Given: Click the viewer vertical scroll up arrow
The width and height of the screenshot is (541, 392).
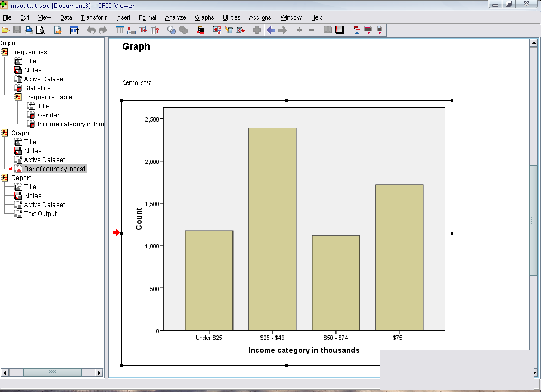Looking at the screenshot, I should [x=534, y=43].
